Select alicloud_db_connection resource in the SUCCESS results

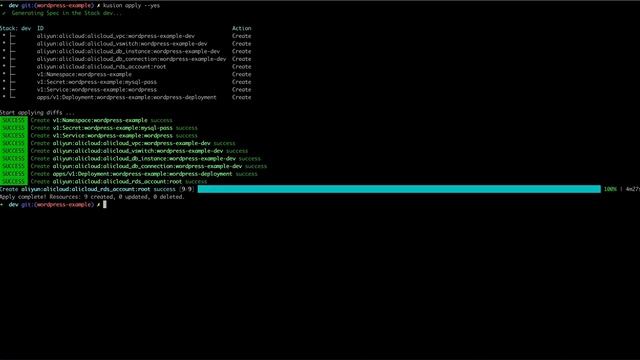pos(147,166)
